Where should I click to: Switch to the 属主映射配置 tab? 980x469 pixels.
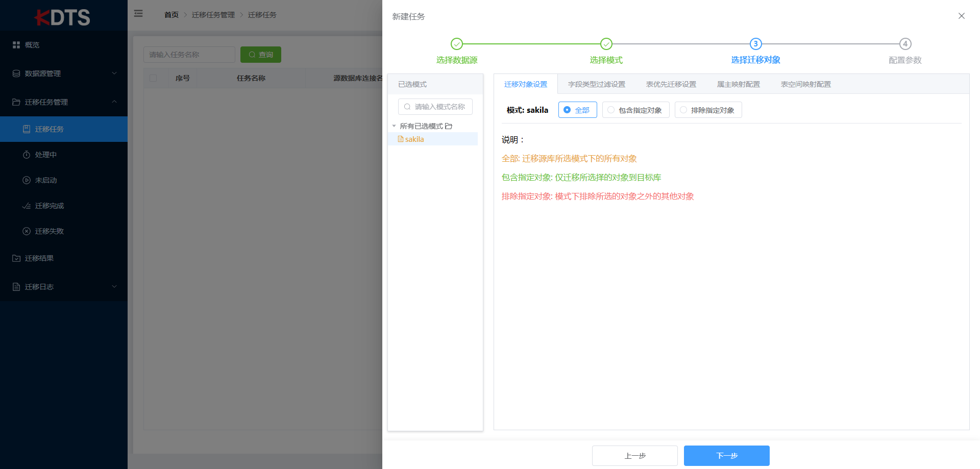click(739, 84)
